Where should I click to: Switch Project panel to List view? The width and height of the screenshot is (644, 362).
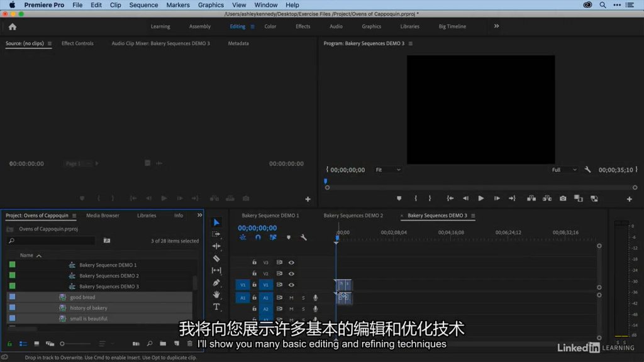pos(23,344)
